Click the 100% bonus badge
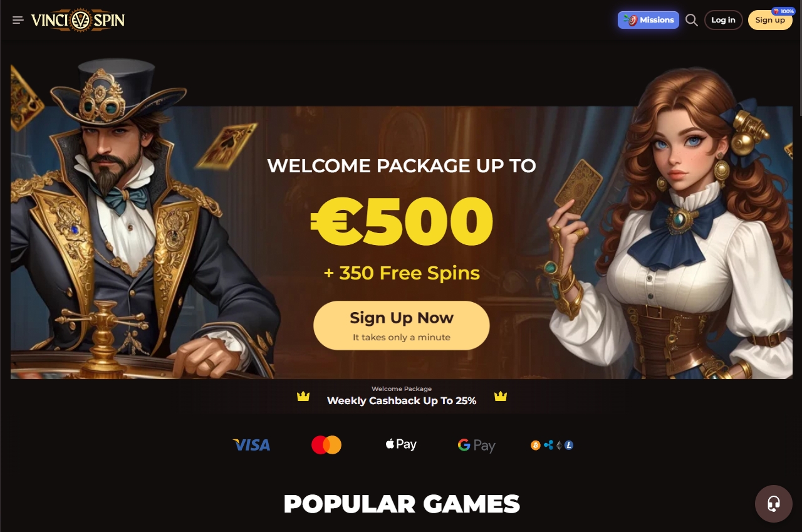This screenshot has width=802, height=532. point(783,11)
